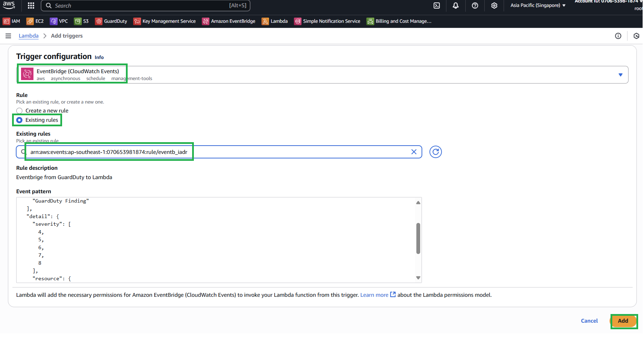Image resolution: width=644 pixels, height=352 pixels.
Task: Open Simple Notification Service shortcut
Action: pyautogui.click(x=327, y=21)
